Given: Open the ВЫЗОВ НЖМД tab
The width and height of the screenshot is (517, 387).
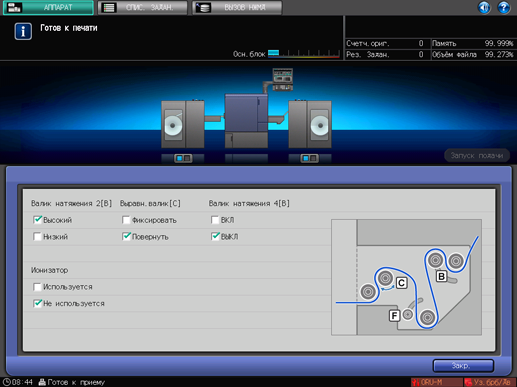Looking at the screenshot, I should (x=237, y=8).
